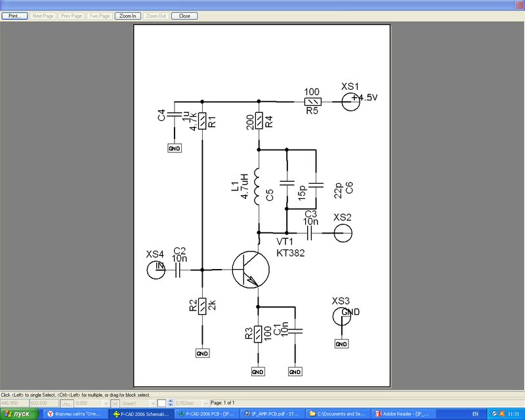The image size is (525, 420).
Task: Click the XS2 output connector circle
Action: point(343,233)
